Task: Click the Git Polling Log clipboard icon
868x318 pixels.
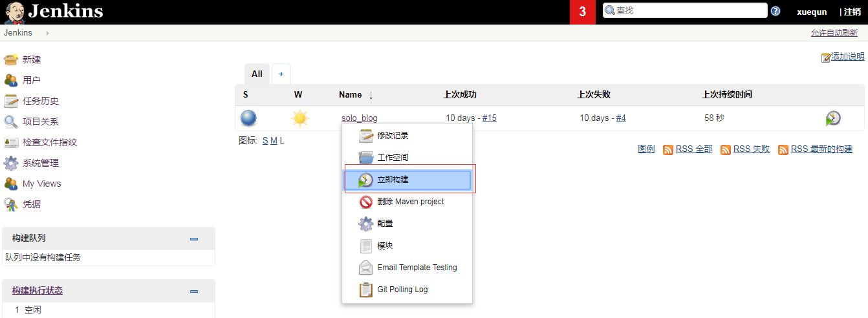Action: (x=366, y=290)
